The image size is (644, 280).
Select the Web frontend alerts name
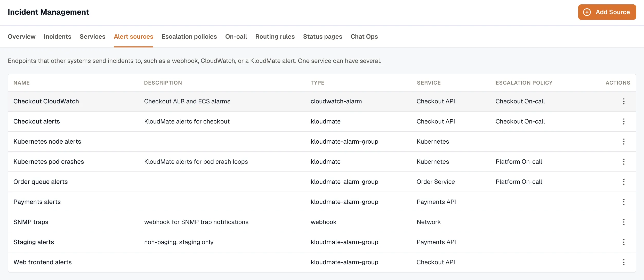[43, 262]
